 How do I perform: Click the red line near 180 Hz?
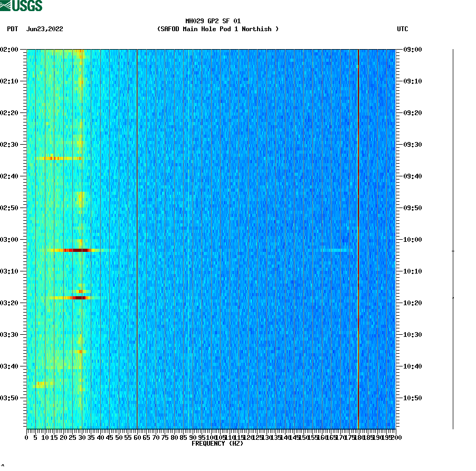click(358, 238)
